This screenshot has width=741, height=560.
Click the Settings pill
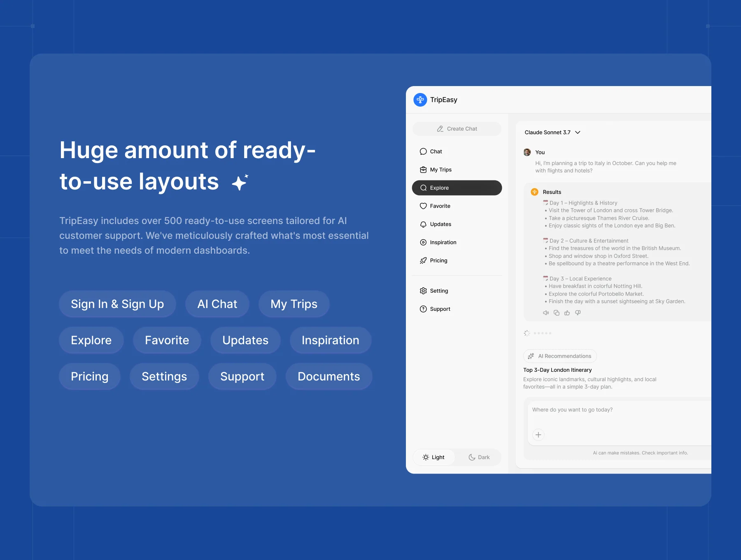164,376
